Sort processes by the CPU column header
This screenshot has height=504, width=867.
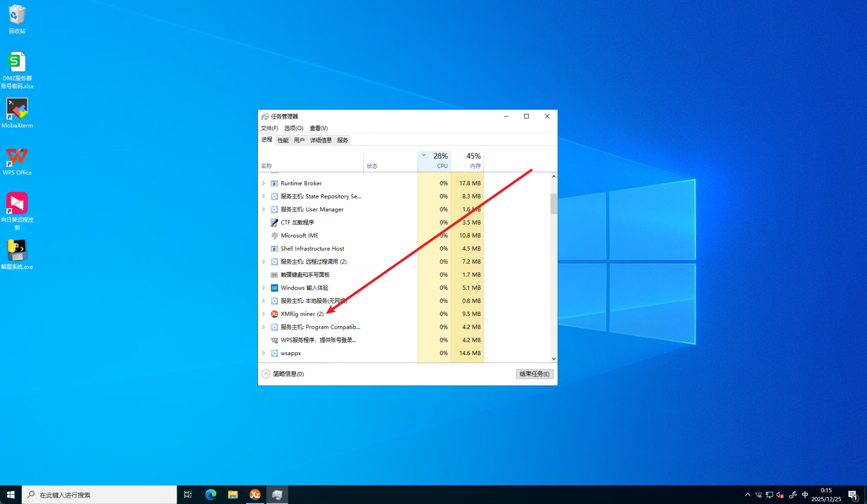[x=434, y=161]
